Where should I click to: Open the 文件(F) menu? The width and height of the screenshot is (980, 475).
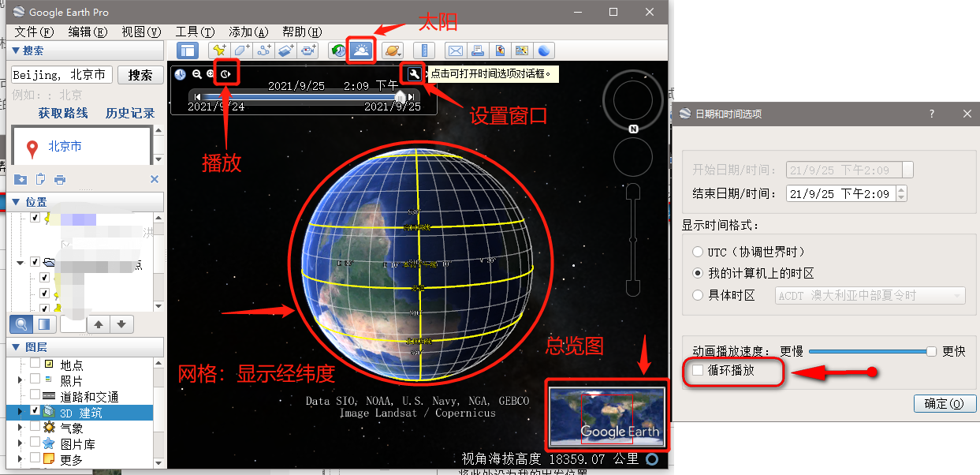[34, 32]
